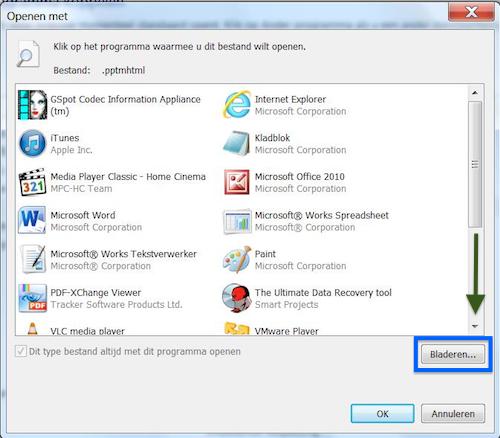
Task: Click the 'Internet Explorer' name text
Action: [290, 99]
